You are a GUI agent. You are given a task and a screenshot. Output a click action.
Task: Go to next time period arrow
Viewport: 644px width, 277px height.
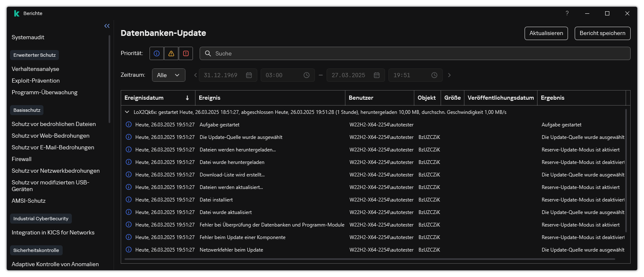click(x=449, y=75)
